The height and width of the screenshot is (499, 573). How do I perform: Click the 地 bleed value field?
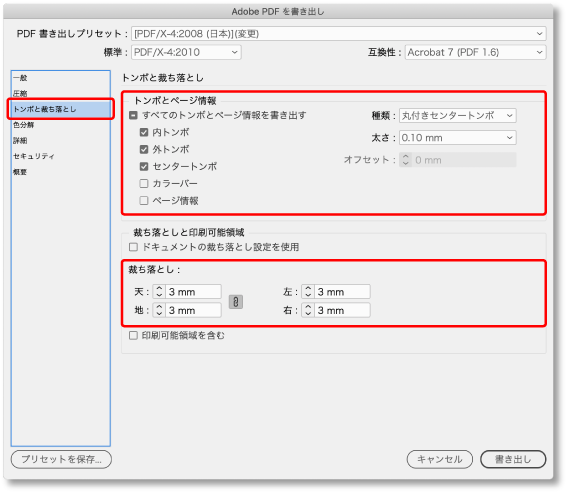pyautogui.click(x=193, y=310)
